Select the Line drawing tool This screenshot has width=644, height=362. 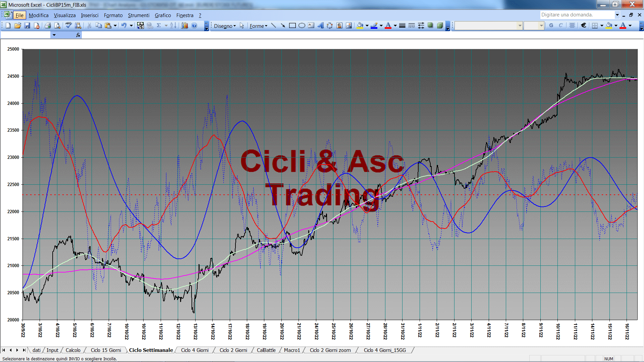point(274,25)
